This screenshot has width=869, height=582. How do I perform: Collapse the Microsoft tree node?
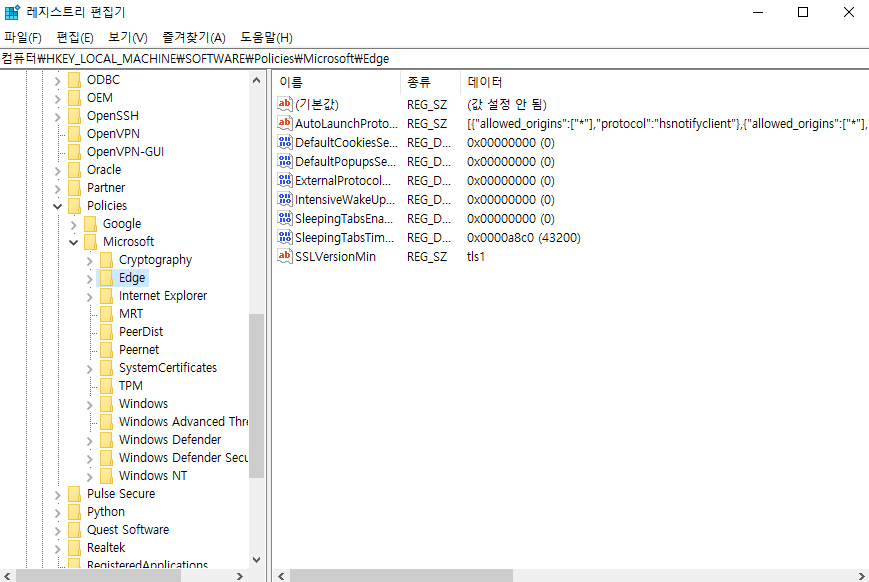click(73, 242)
